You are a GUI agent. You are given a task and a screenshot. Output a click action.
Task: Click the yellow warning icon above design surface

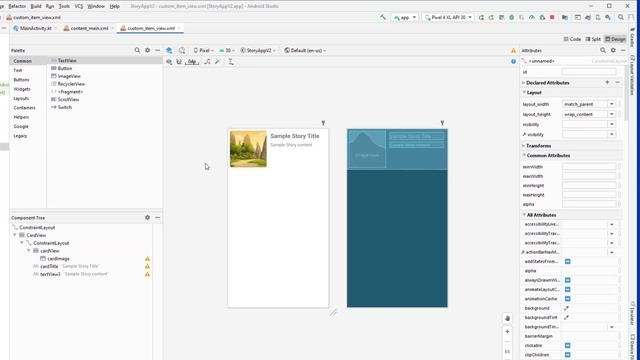pos(513,51)
